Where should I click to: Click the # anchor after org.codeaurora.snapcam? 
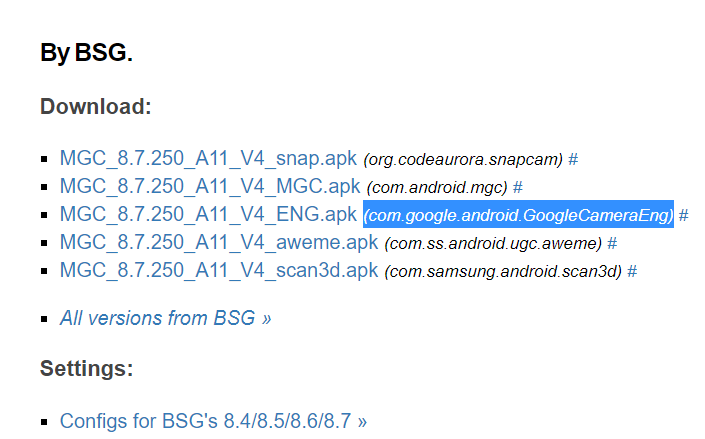click(573, 159)
